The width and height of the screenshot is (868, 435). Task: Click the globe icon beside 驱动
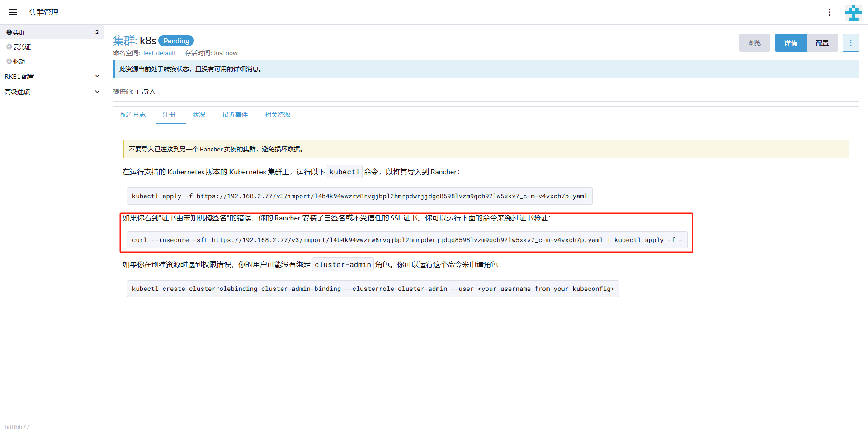[x=9, y=61]
